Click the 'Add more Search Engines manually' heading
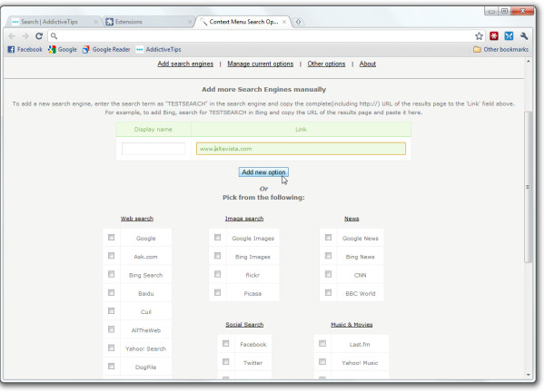This screenshot has width=545, height=392. click(x=263, y=90)
